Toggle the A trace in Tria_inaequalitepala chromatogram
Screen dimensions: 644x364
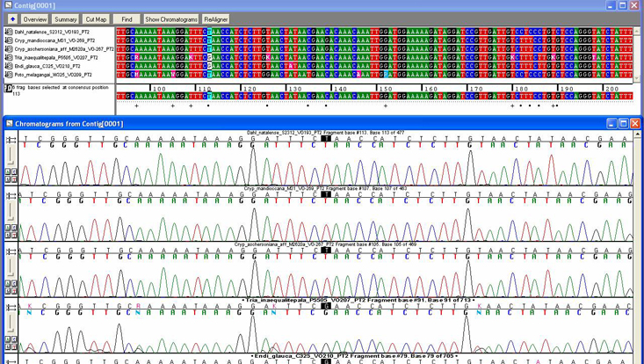[8, 339]
